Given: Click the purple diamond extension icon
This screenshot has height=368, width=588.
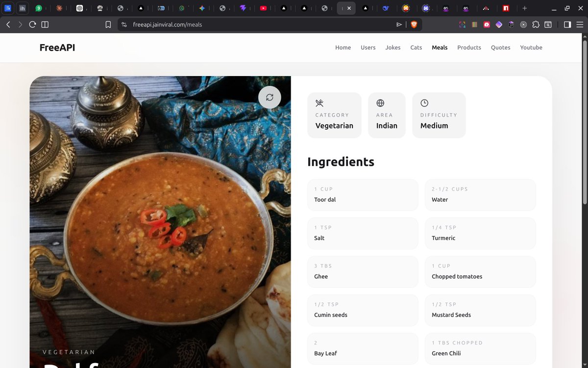Looking at the screenshot, I should (499, 25).
